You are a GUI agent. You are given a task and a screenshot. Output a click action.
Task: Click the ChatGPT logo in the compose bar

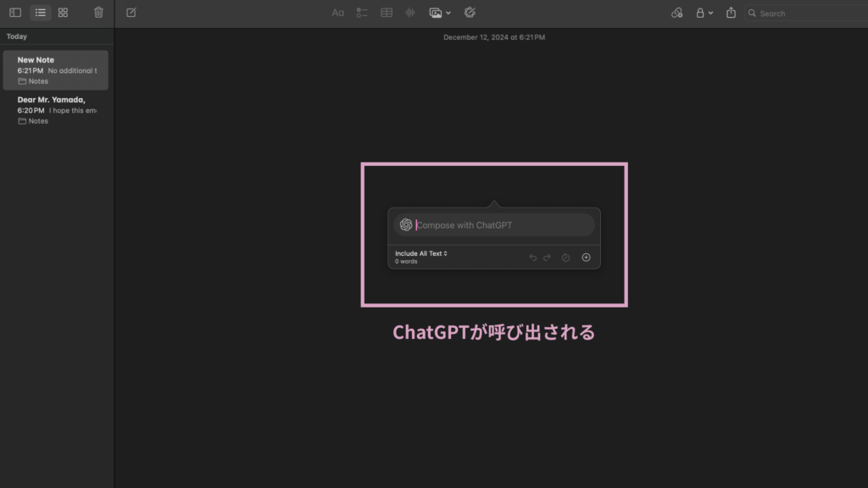click(x=408, y=225)
